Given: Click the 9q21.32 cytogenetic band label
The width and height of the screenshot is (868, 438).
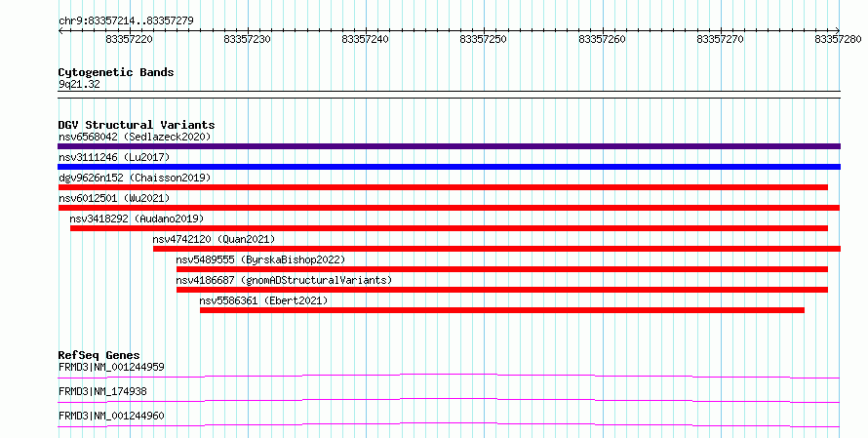Looking at the screenshot, I should [79, 84].
